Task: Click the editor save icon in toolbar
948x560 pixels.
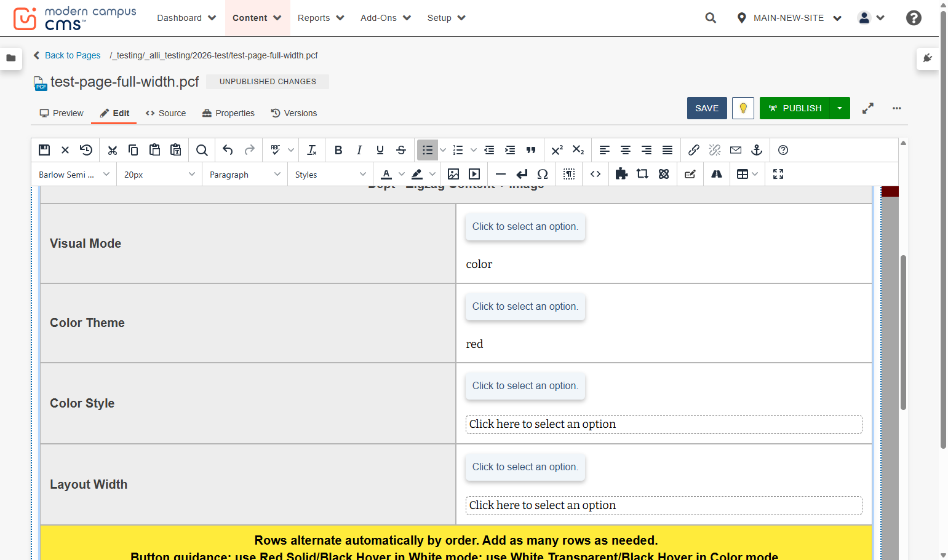Action: tap(44, 150)
